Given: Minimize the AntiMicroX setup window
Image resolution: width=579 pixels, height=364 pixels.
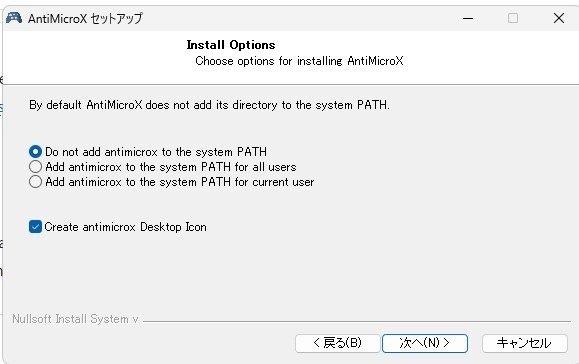Looking at the screenshot, I should (x=468, y=18).
